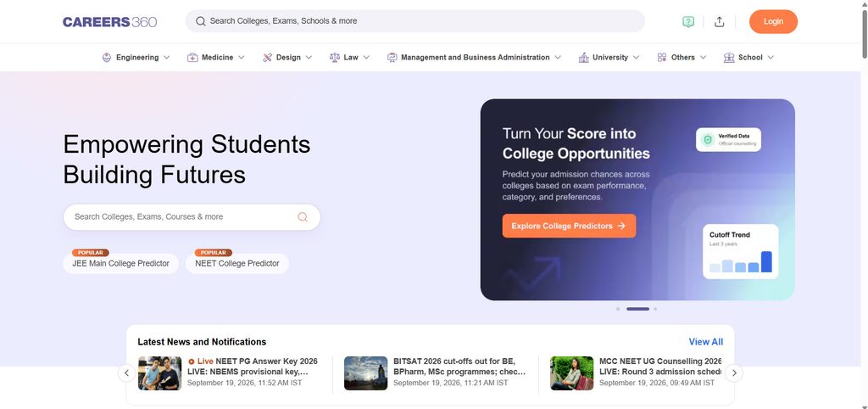Click 'September 19, 2026, 11:52 AM IST' timestamp

(x=245, y=383)
